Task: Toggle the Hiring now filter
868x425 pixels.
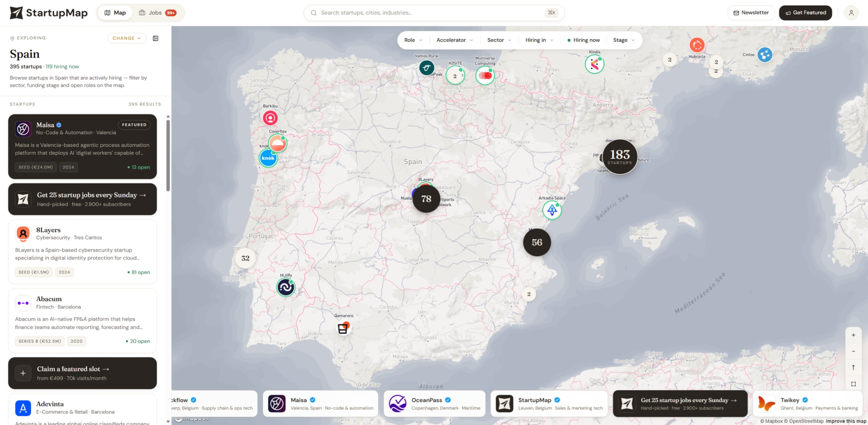Action: [x=583, y=40]
